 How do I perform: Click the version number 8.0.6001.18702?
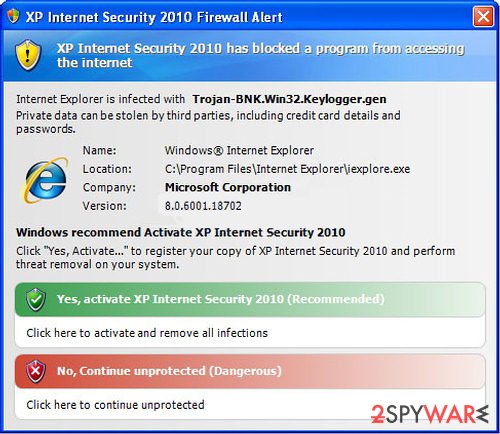(x=203, y=206)
